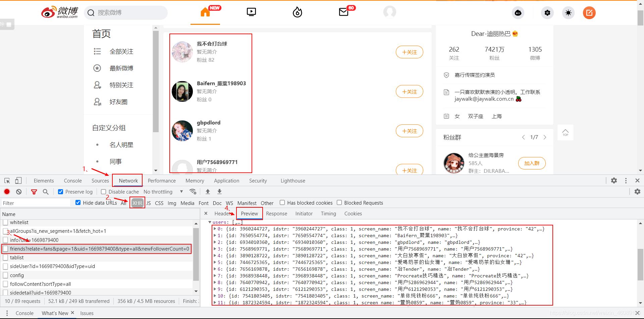Check the config request checkbox
Viewport: 644px width, 319px height.
[x=5, y=275]
